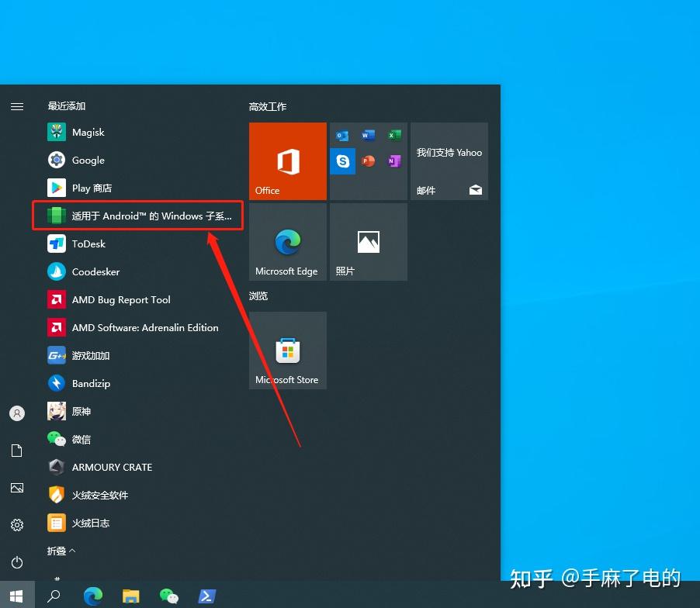Open the 邮件 mail tile
Image resolution: width=700 pixels, height=608 pixels.
click(449, 161)
